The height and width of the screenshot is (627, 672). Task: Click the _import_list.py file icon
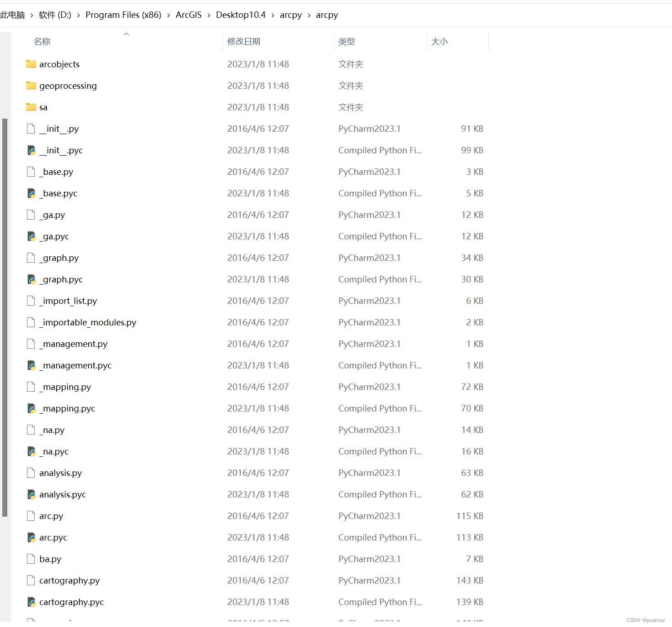31,301
